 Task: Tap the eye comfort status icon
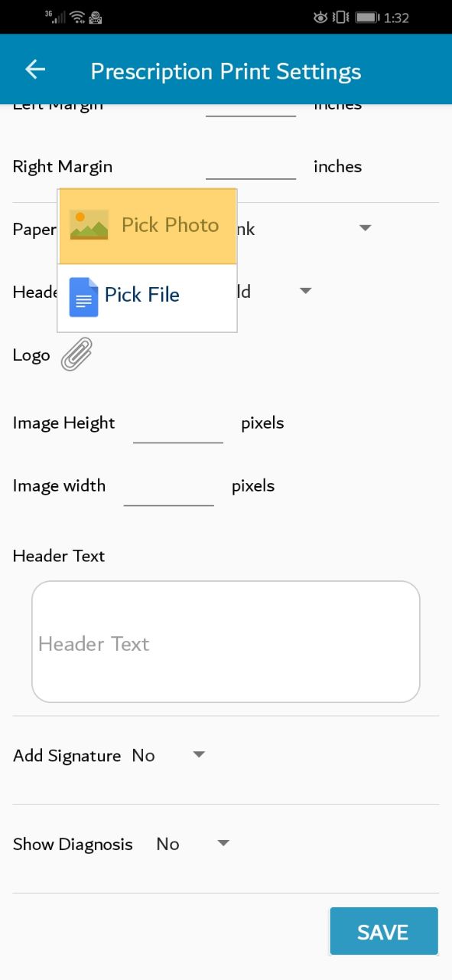coord(320,17)
